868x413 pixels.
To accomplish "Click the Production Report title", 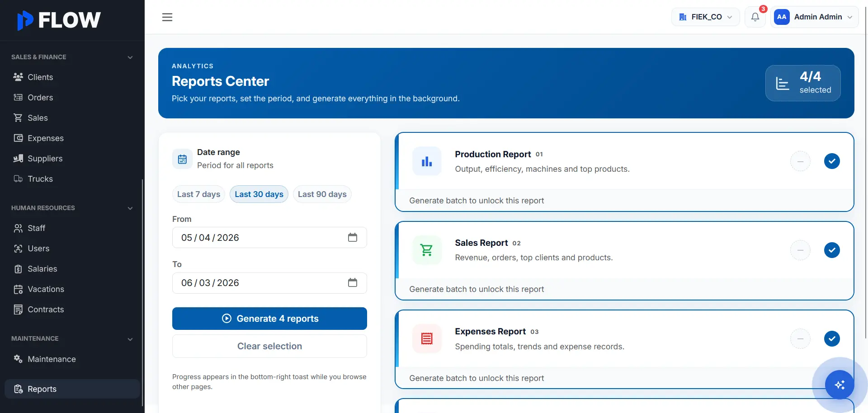I will (x=493, y=154).
